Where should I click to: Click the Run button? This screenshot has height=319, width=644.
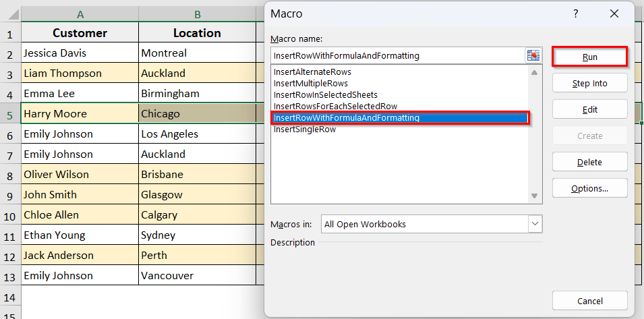click(x=589, y=57)
